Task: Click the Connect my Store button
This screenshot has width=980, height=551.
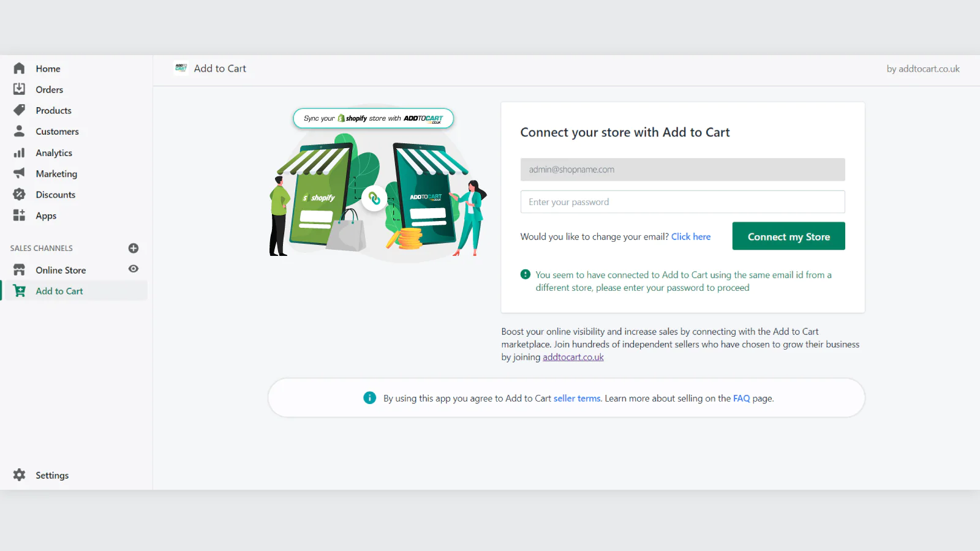Action: [788, 236]
